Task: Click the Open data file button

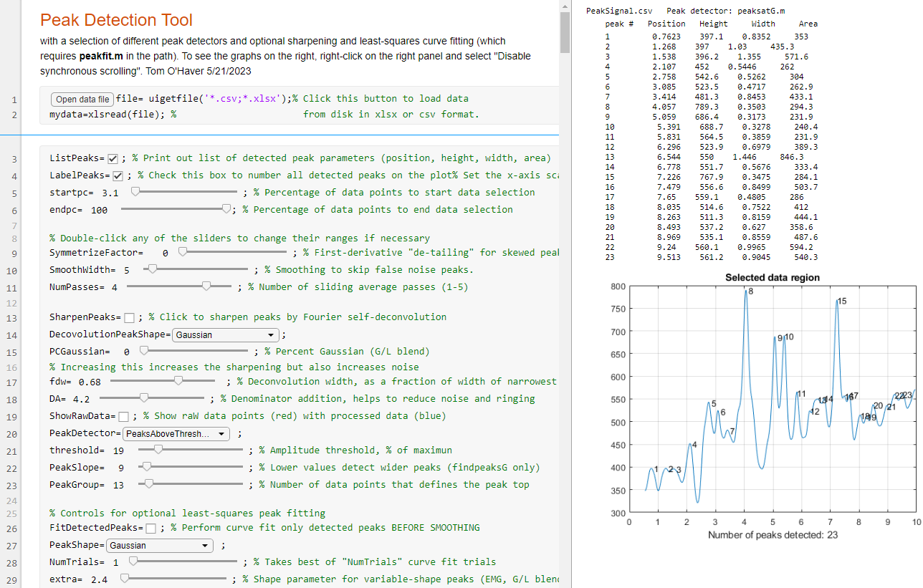Action: [x=82, y=100]
